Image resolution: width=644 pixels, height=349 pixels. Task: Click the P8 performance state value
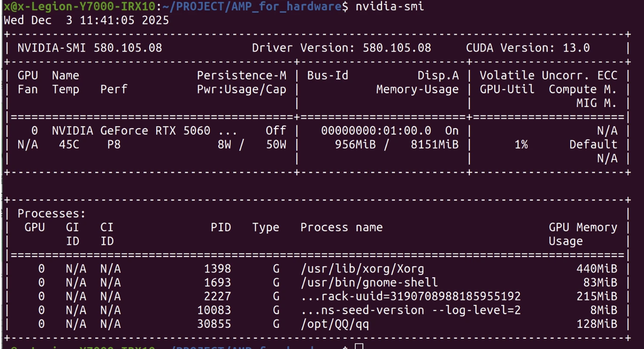coord(114,145)
